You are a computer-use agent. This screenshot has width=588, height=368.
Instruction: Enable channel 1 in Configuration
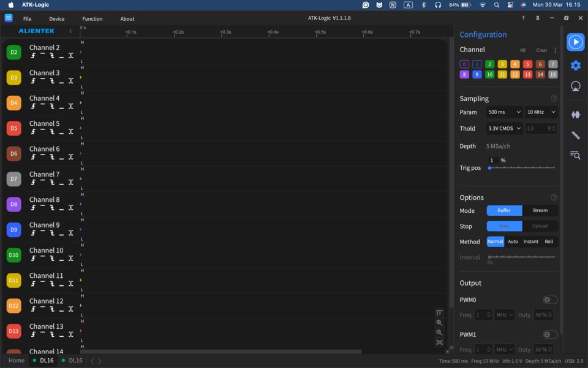coord(477,64)
